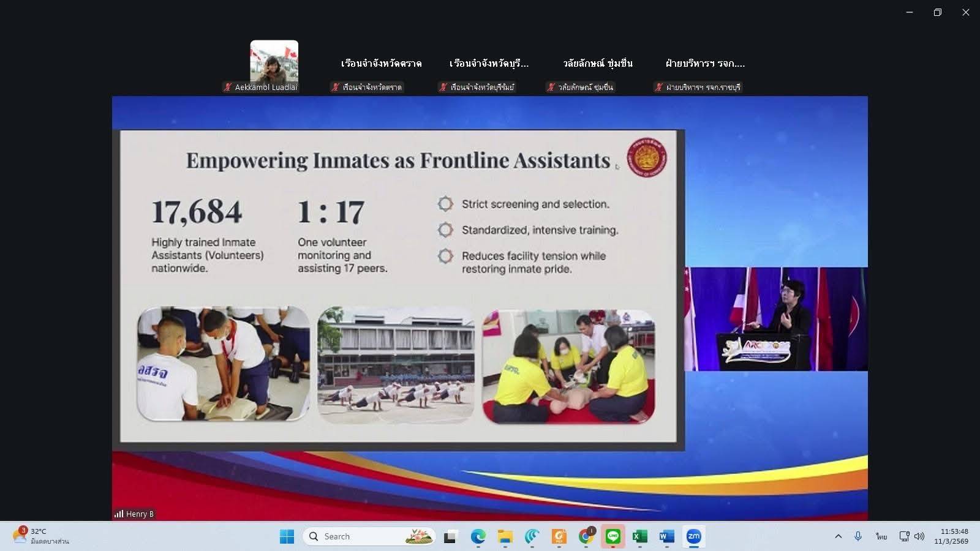Open Excel from the taskbar

[640, 536]
